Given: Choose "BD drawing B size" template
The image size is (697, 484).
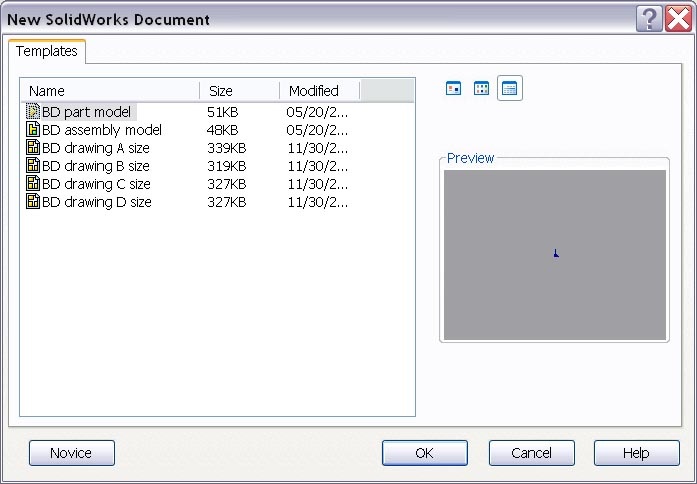Looking at the screenshot, I should click(x=96, y=166).
